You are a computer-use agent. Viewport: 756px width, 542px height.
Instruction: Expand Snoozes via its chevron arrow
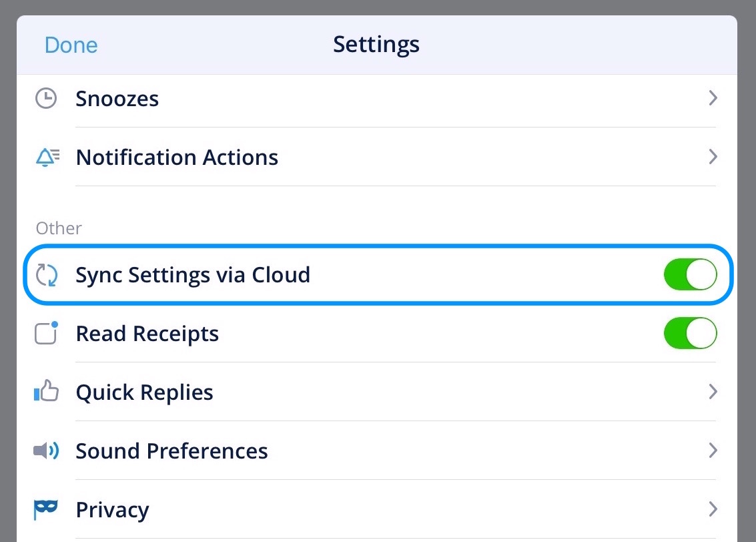click(x=713, y=99)
